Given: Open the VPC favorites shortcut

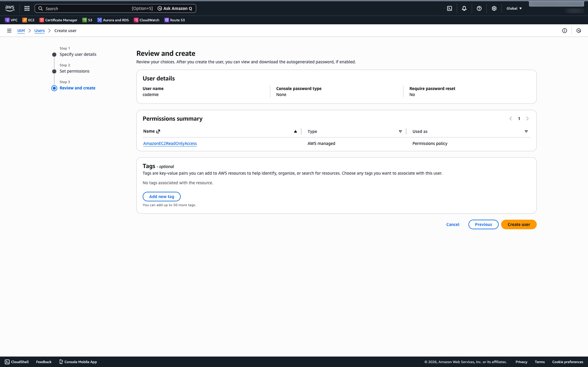Looking at the screenshot, I should [x=11, y=20].
